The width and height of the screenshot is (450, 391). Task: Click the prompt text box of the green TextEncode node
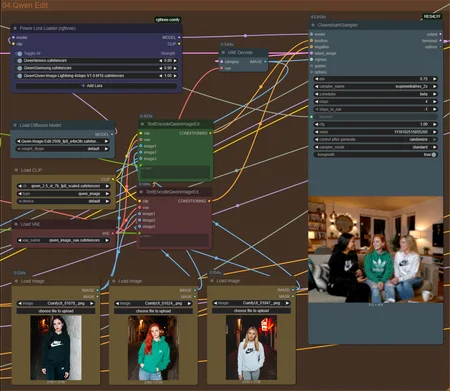pos(175,172)
